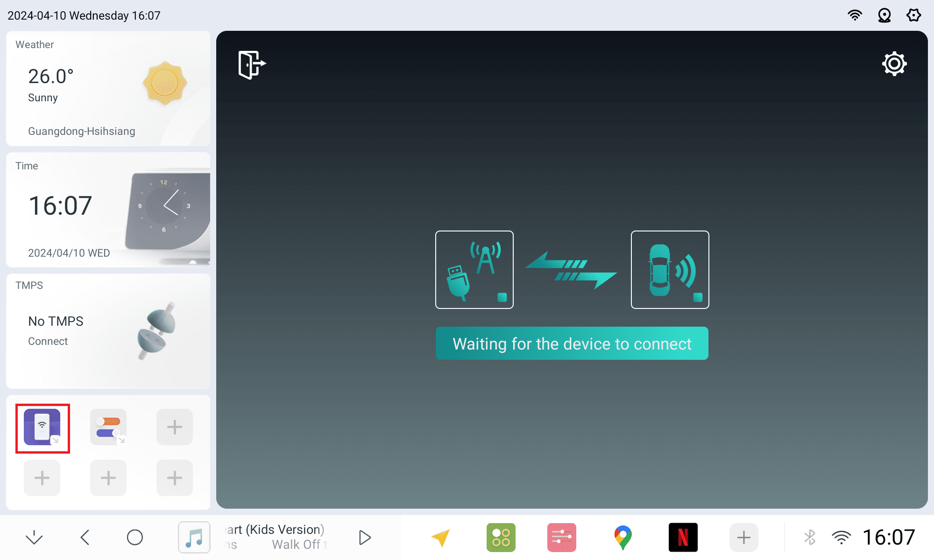
Task: Go back with the back arrow
Action: coord(85,538)
